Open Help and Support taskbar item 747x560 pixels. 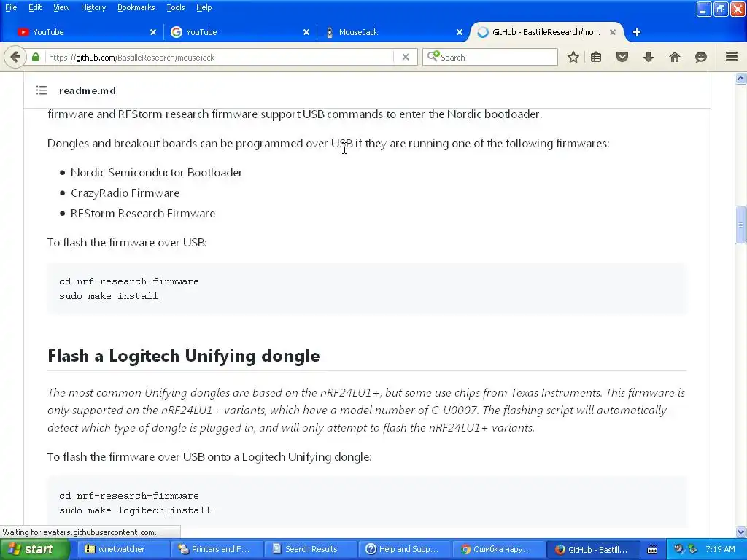(403, 549)
